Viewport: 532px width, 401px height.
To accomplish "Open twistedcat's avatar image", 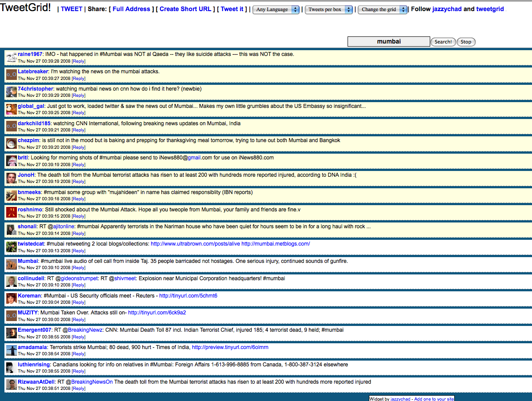I will point(12,247).
